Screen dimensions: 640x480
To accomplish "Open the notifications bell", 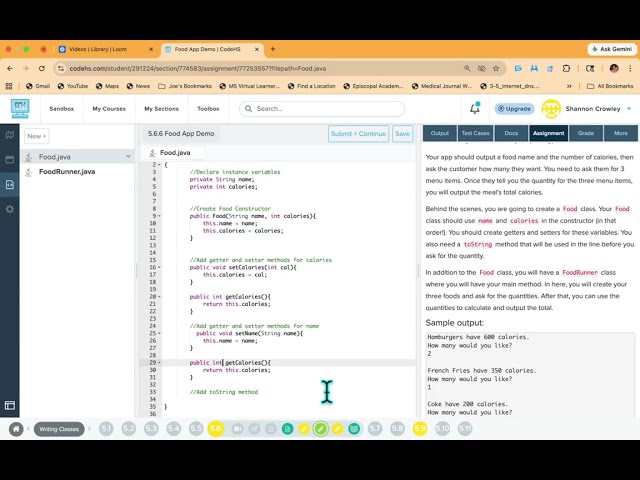I will point(475,108).
